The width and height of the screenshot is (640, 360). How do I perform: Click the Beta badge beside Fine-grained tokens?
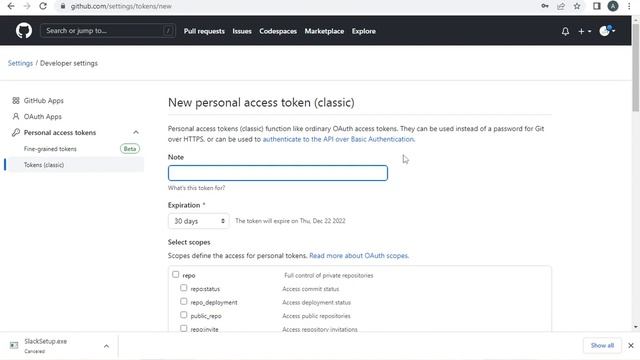[x=130, y=149]
